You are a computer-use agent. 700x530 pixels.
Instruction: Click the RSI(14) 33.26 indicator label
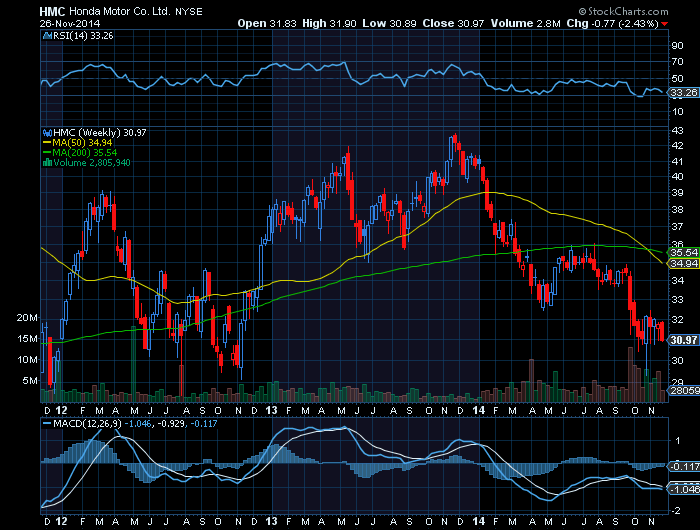point(83,36)
